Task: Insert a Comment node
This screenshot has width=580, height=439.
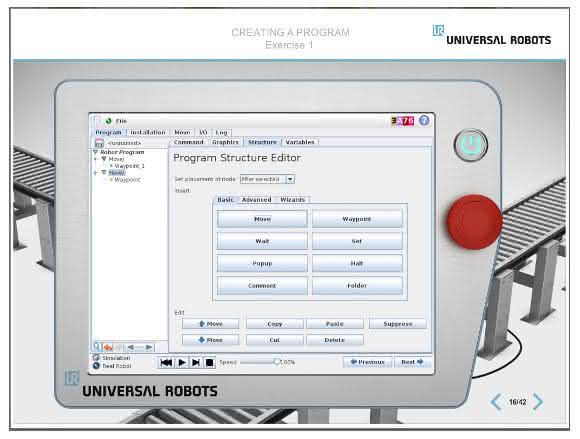Action: click(262, 286)
